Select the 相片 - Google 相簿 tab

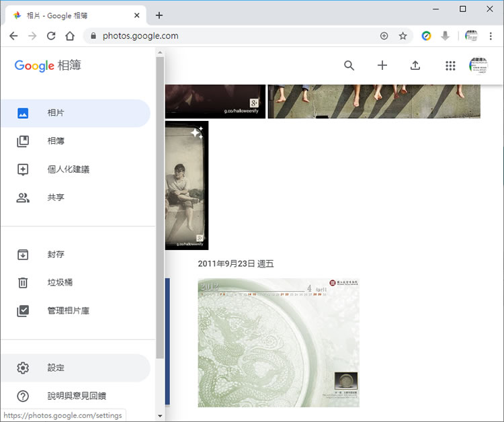75,15
